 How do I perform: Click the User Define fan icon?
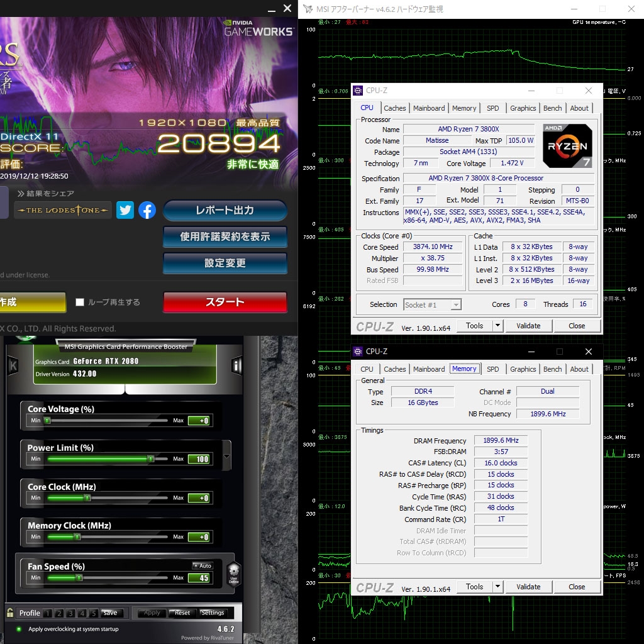pos(234,574)
